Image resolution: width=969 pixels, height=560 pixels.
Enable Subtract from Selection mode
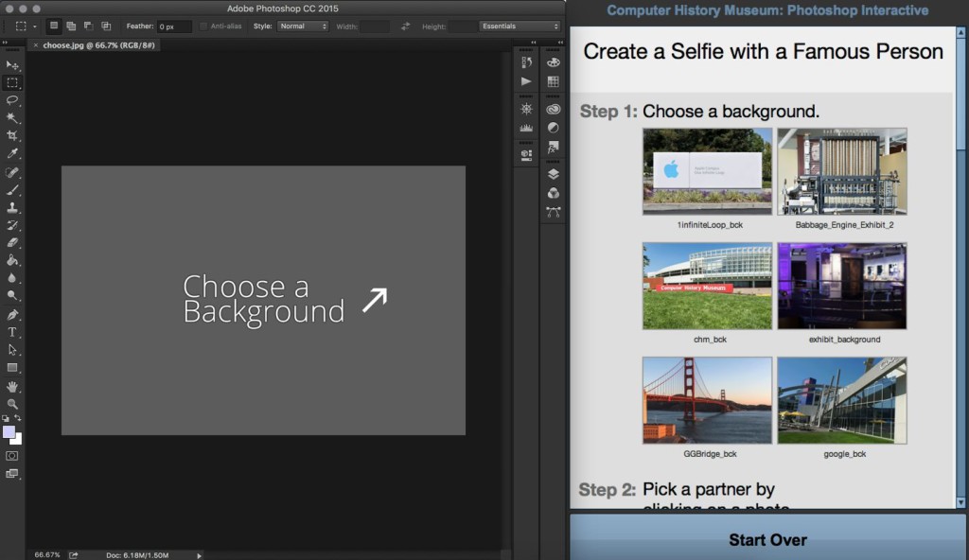[x=88, y=26]
